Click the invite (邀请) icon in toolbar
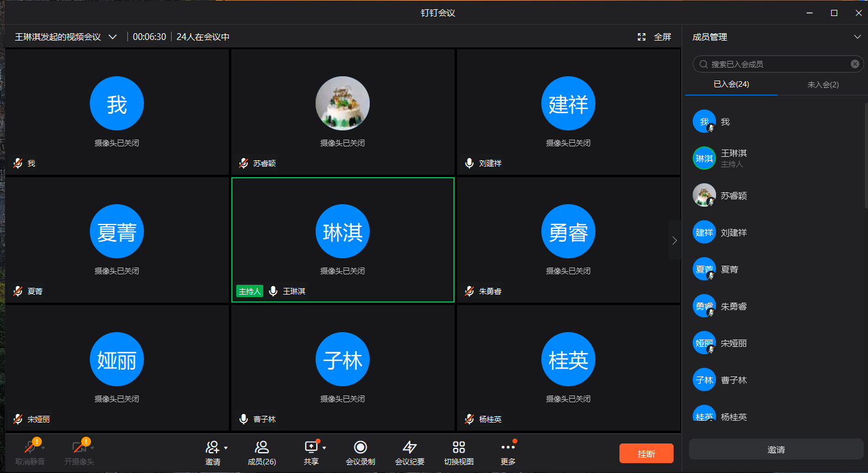This screenshot has height=473, width=868. (212, 447)
